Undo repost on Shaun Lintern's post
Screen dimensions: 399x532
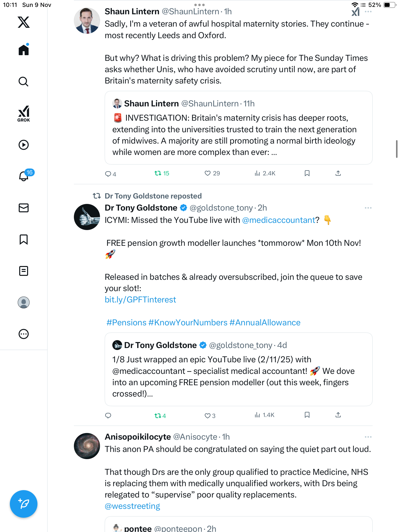(158, 173)
